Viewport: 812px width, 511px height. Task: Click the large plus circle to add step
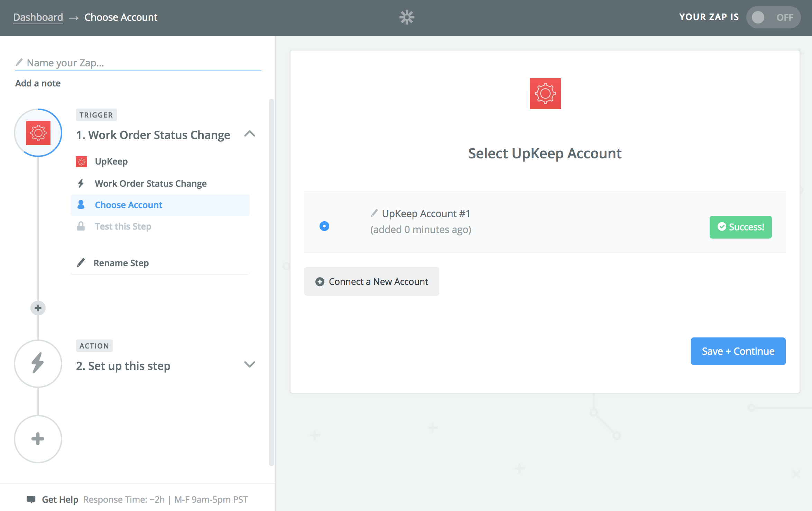pos(38,439)
